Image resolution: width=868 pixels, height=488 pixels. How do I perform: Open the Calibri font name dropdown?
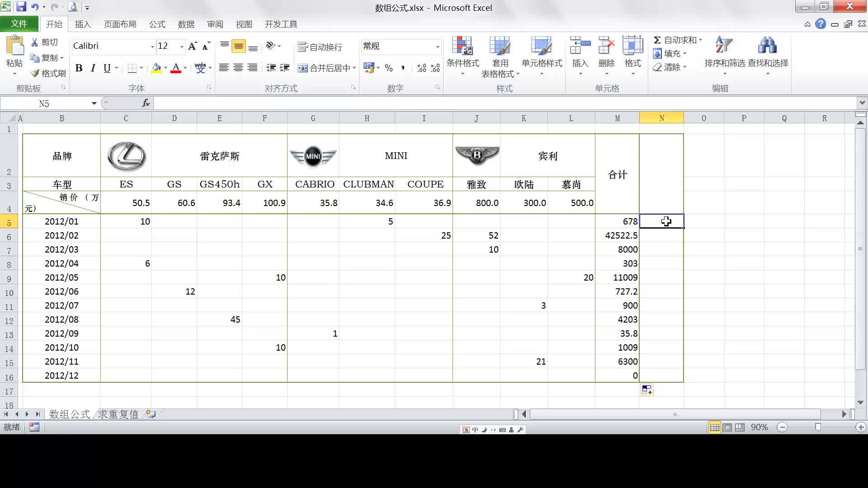coord(151,46)
